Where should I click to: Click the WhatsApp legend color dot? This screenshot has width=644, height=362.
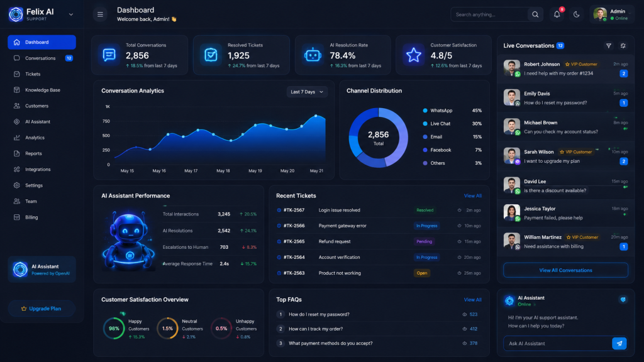pos(425,111)
